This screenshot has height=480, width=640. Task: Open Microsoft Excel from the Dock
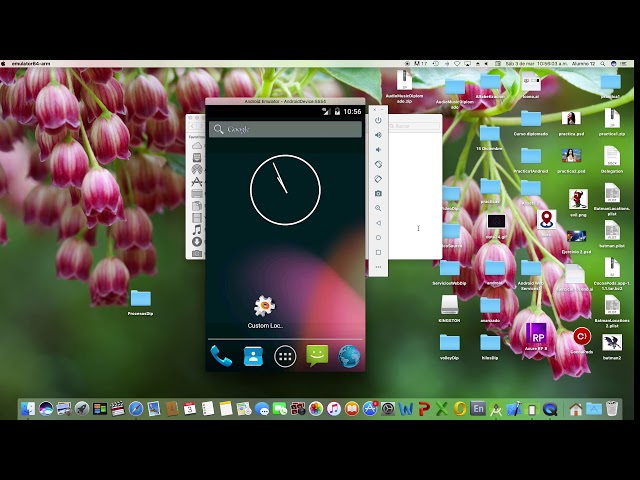coord(442,409)
